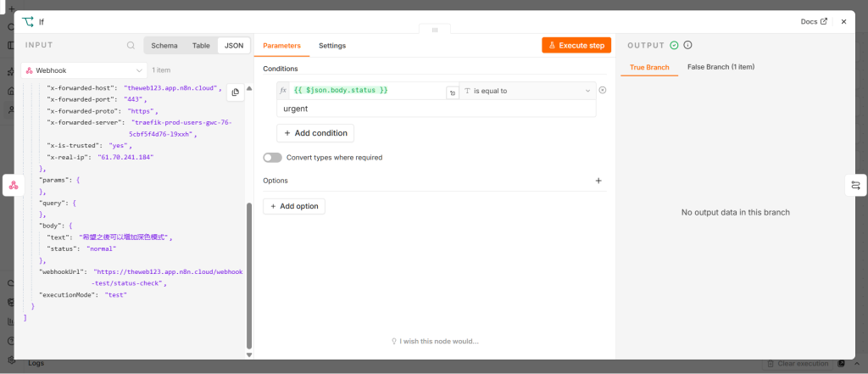868x374 pixels.
Task: Select the JSON input view
Action: pos(234,46)
